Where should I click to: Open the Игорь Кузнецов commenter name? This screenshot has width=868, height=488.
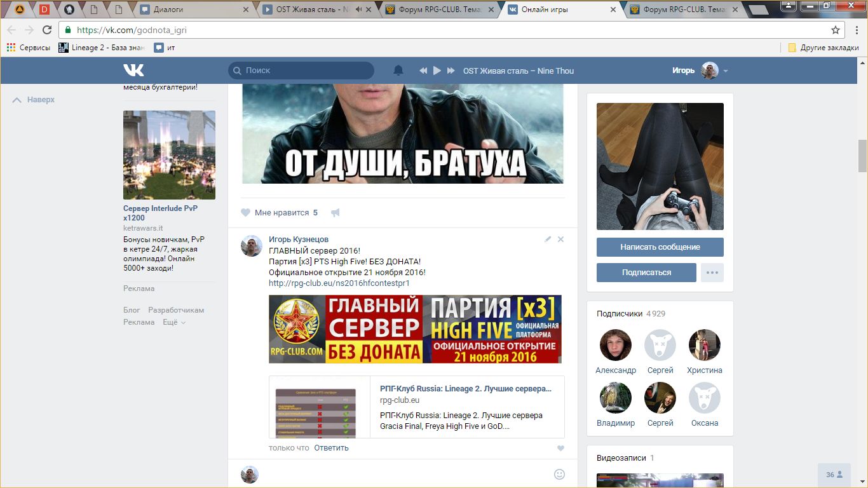pyautogui.click(x=299, y=240)
